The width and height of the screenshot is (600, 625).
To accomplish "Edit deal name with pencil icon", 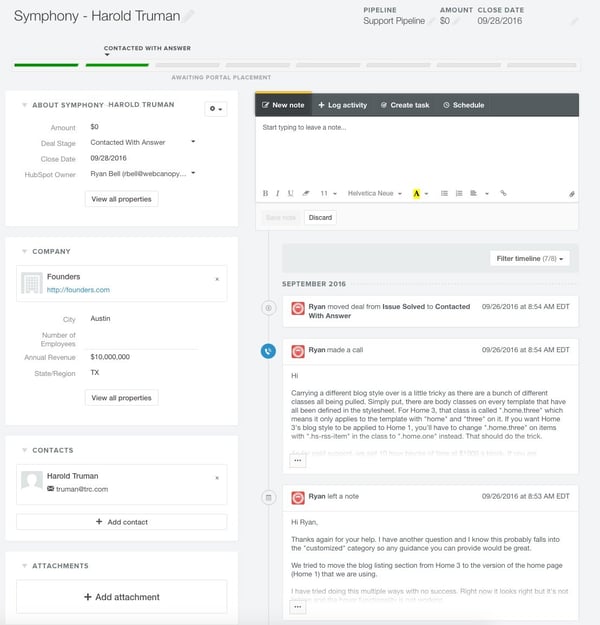I will click(190, 16).
